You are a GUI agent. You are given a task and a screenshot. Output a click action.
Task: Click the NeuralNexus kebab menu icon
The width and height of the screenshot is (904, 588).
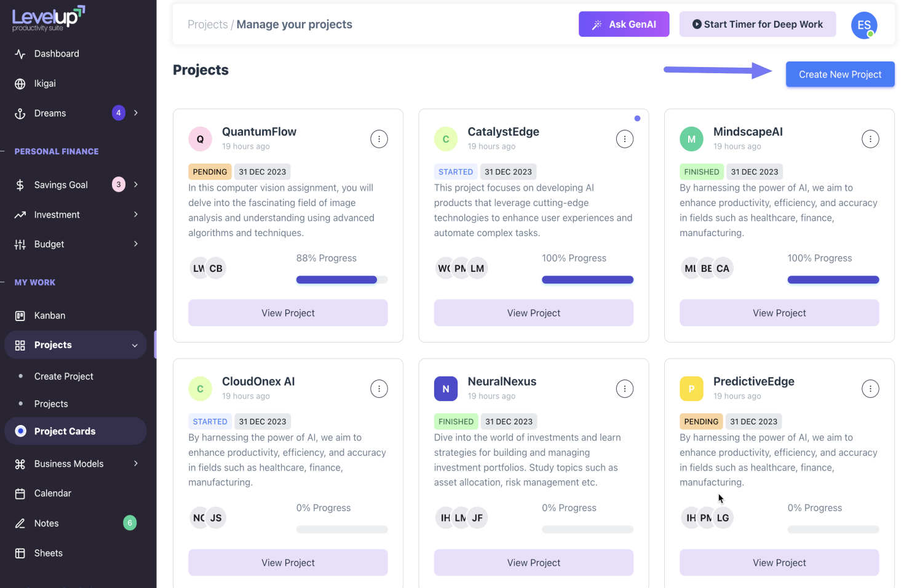[x=624, y=389]
